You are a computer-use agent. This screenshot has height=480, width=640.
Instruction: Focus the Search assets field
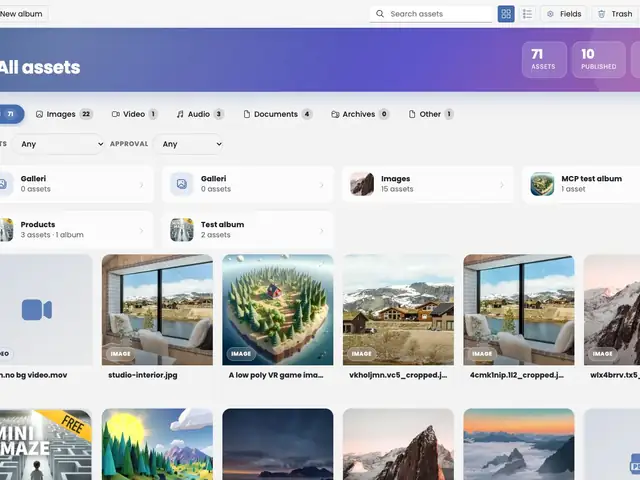(x=431, y=14)
